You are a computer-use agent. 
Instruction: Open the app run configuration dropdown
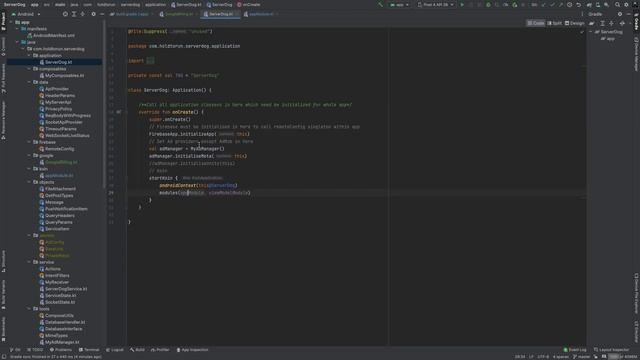point(400,5)
